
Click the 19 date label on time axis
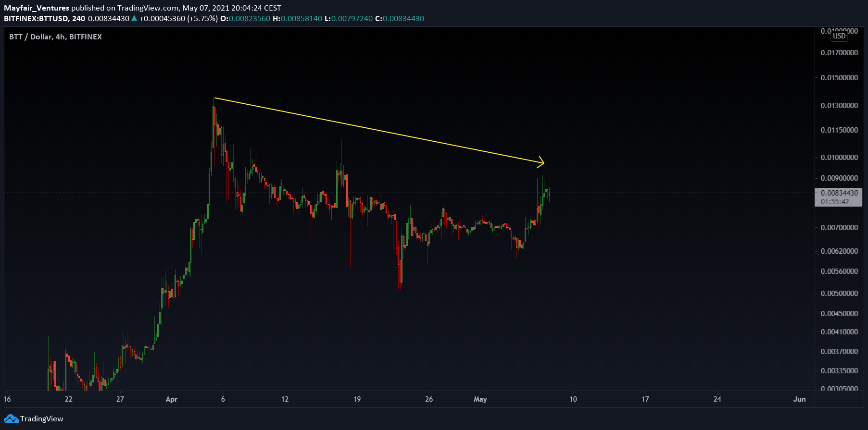357,399
